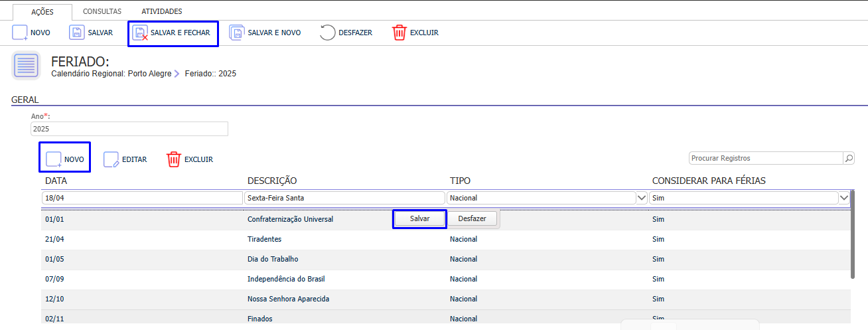Open the Atividades tab
The image size is (868, 330).
[162, 11]
